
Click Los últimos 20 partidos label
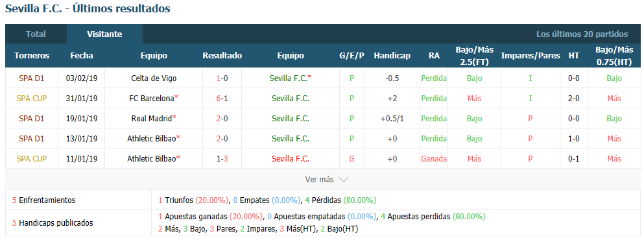click(x=582, y=34)
